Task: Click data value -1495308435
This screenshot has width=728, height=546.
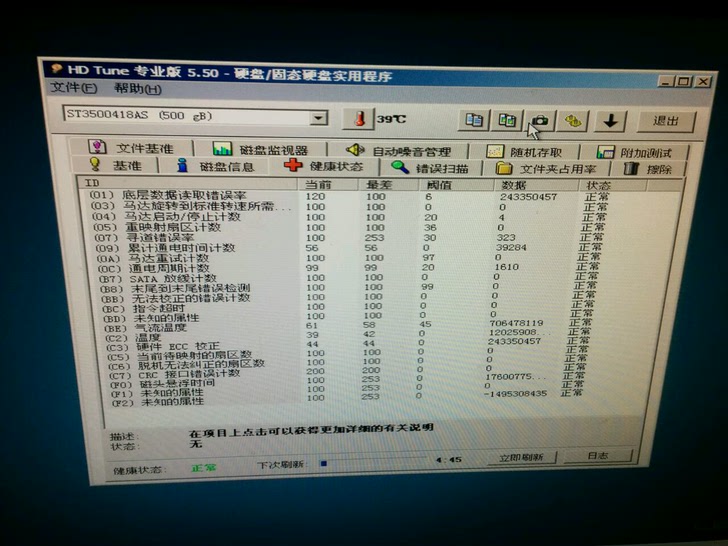Action: pyautogui.click(x=515, y=393)
